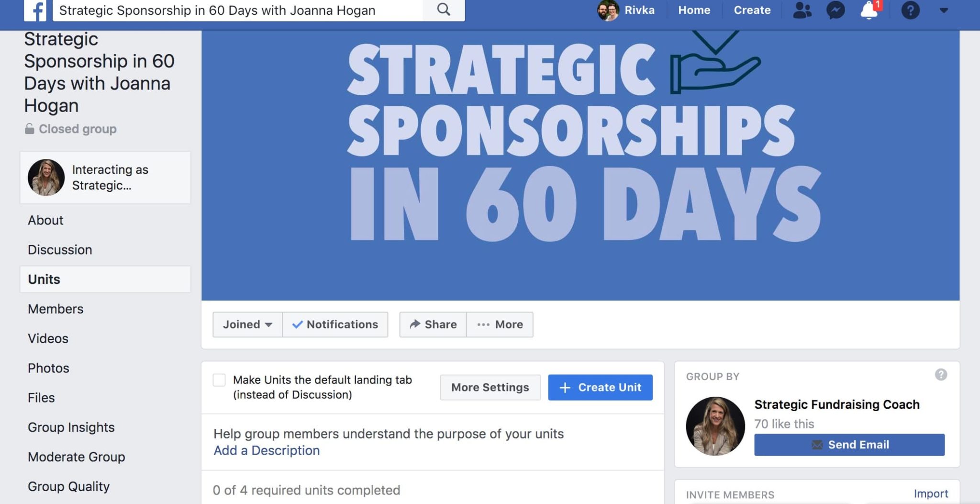Click the Send Email button
The width and height of the screenshot is (980, 504).
coord(849,445)
